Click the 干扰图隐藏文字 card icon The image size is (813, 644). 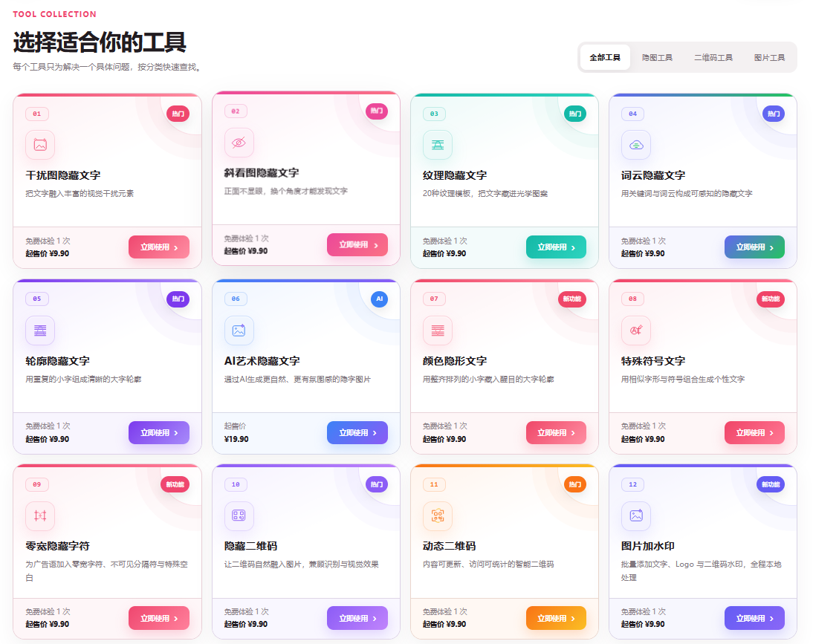[40, 145]
